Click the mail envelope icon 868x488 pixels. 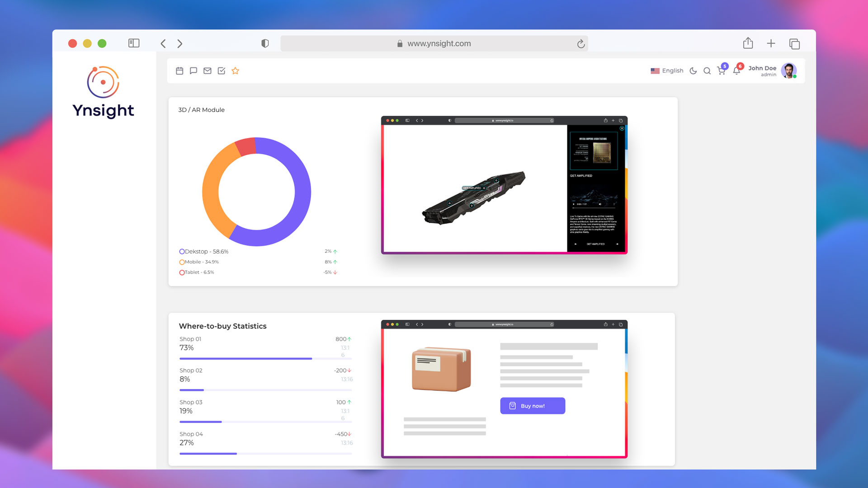[x=208, y=71]
